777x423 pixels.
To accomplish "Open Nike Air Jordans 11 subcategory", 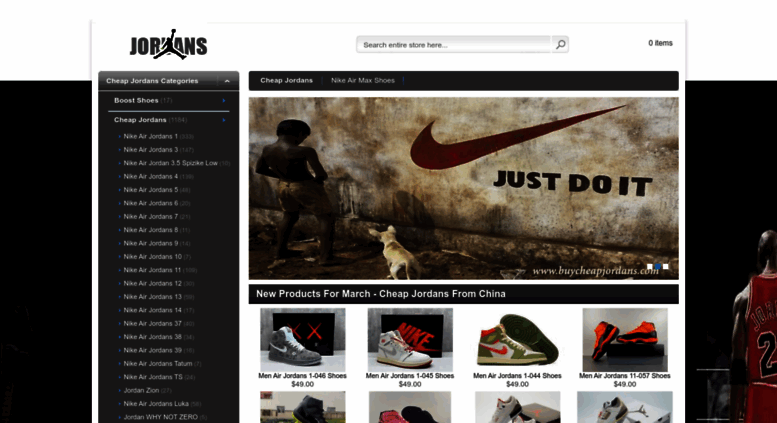I will 152,270.
